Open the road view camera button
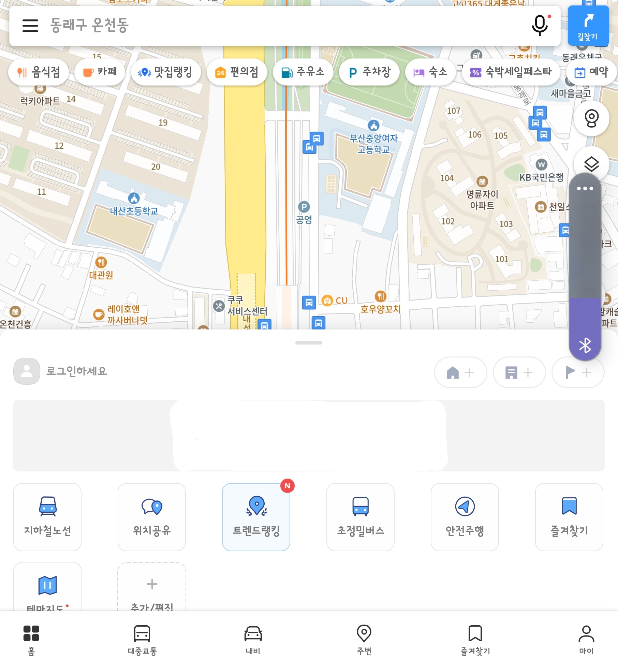The image size is (618, 672). coord(591,118)
